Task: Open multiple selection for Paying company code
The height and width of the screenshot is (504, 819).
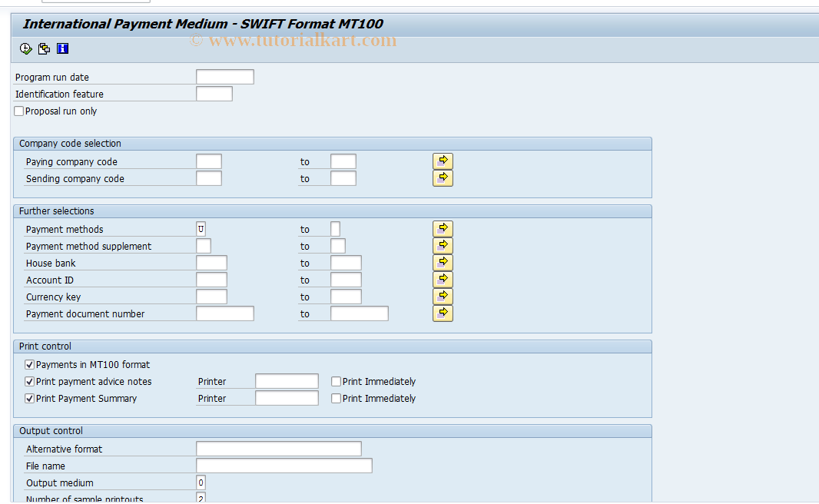Action: click(x=443, y=161)
